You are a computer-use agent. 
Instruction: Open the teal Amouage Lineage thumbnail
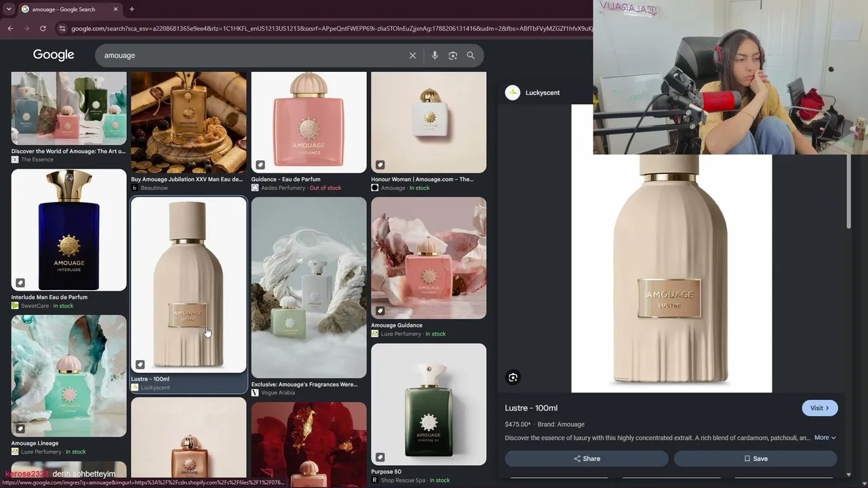point(68,376)
